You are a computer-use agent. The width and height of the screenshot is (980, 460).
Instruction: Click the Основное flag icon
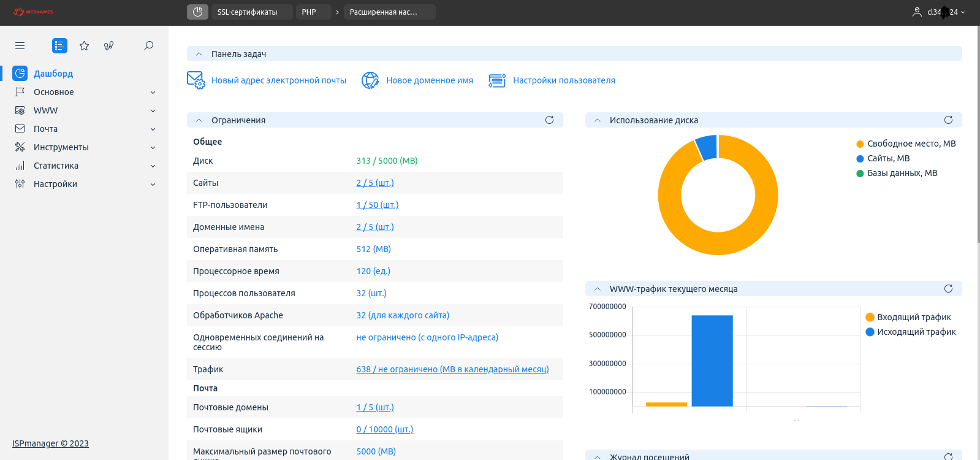20,92
